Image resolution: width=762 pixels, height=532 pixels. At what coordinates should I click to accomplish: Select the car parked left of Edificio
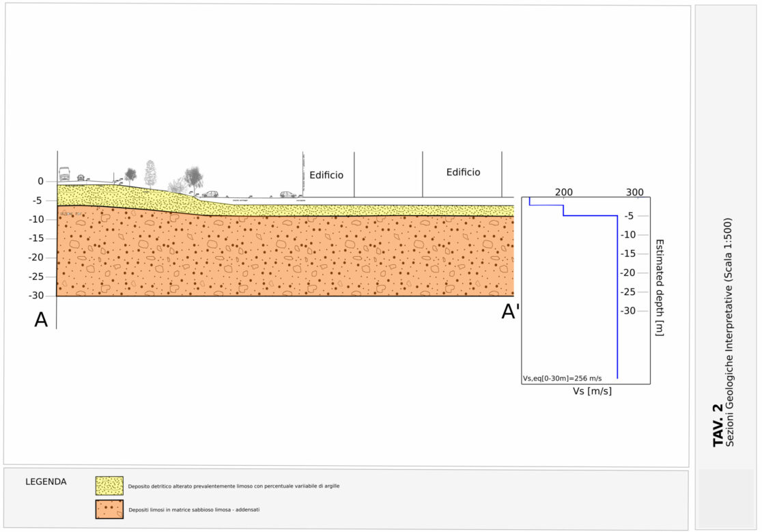point(288,195)
